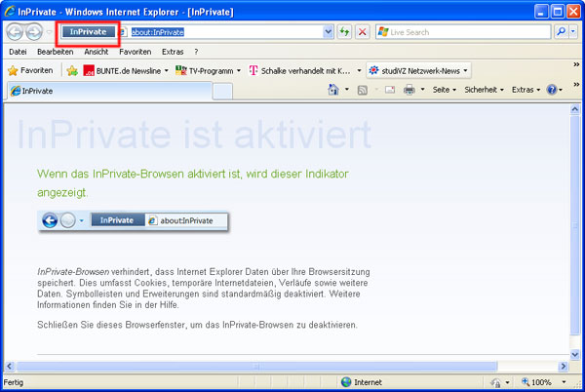Open the Home dropdown arrow
Viewport: 585px width, 392px height.
click(x=347, y=90)
